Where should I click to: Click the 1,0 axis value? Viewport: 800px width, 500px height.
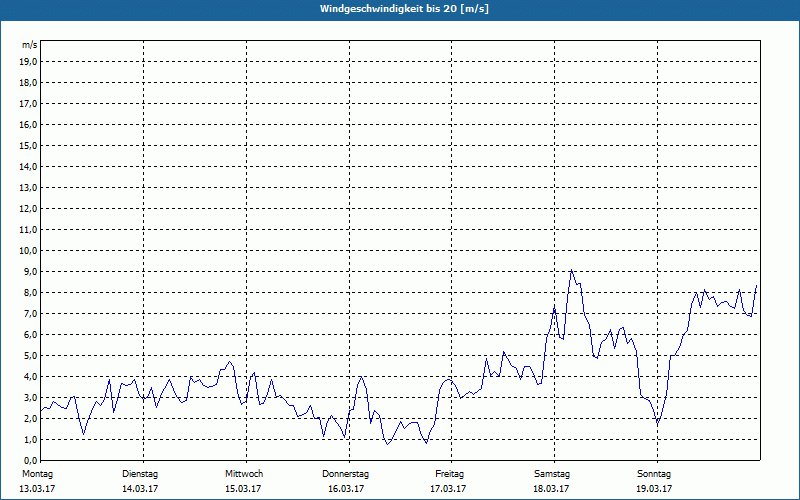click(x=29, y=439)
